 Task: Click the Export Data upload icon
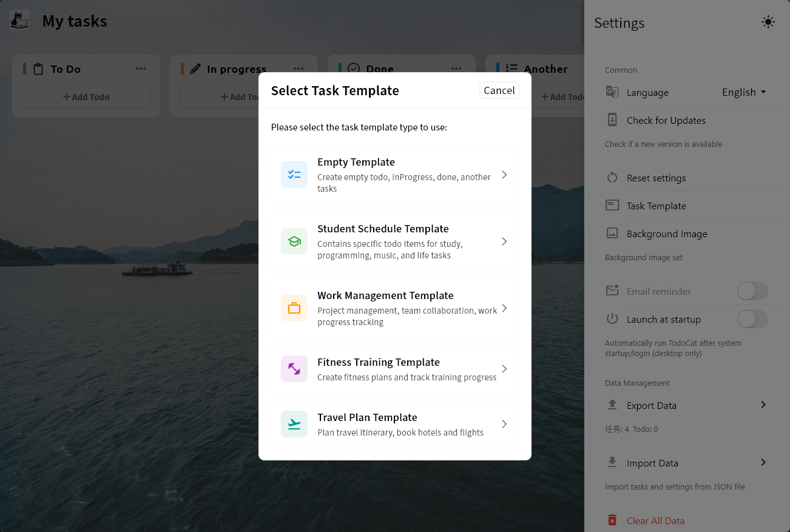pos(612,405)
